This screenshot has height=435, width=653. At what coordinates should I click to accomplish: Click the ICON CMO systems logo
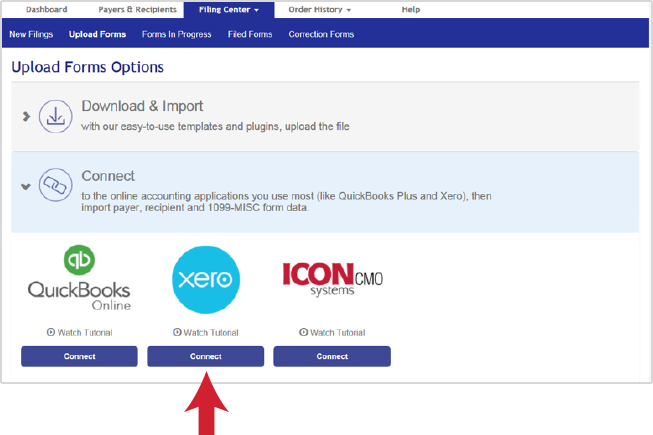tap(332, 279)
